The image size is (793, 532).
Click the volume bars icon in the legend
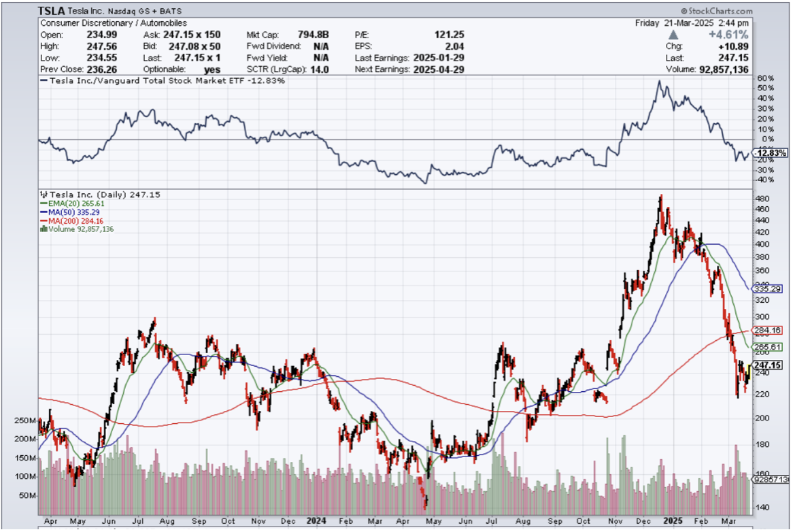[44, 229]
